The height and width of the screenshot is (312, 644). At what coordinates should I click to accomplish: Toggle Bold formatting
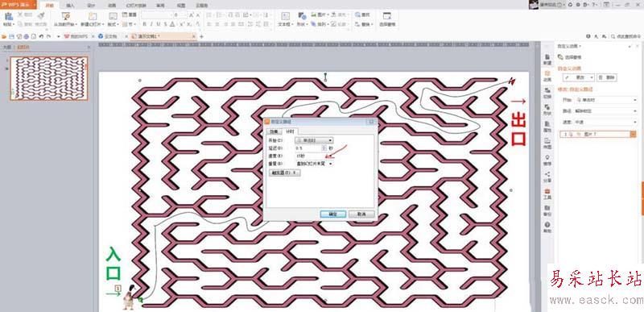point(145,24)
